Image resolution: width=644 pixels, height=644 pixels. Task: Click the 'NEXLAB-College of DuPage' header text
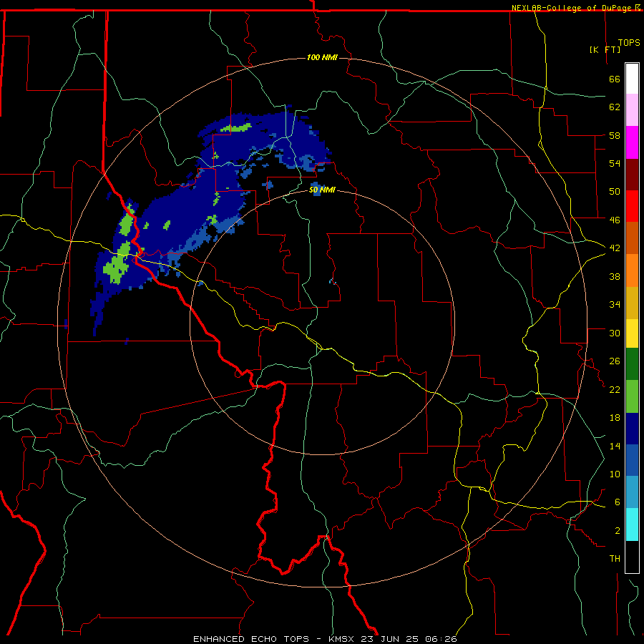(572, 8)
